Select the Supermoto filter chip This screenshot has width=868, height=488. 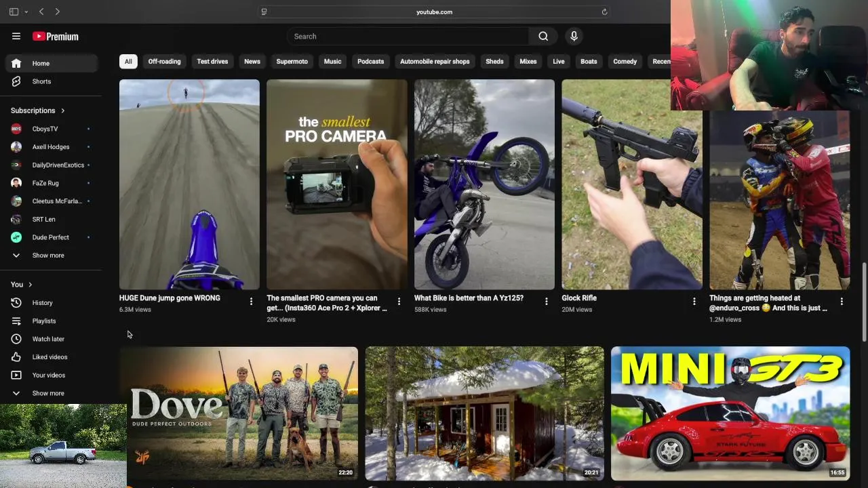292,62
